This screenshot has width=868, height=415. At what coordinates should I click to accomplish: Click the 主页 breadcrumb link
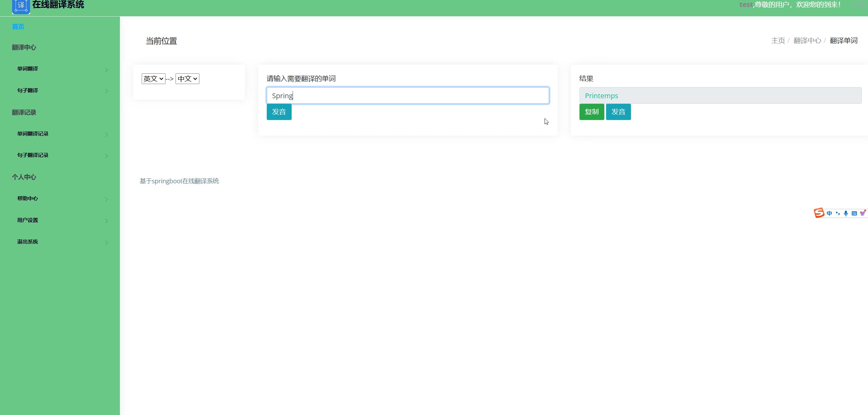(x=778, y=40)
